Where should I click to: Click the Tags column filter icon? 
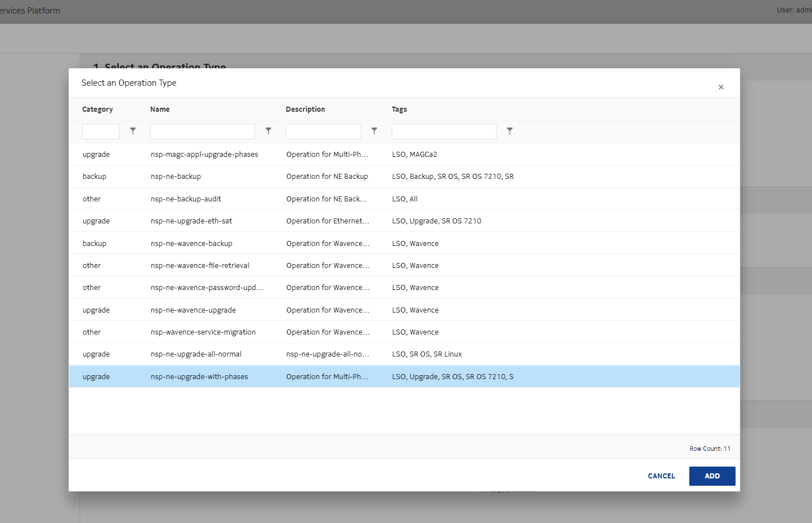pyautogui.click(x=509, y=131)
